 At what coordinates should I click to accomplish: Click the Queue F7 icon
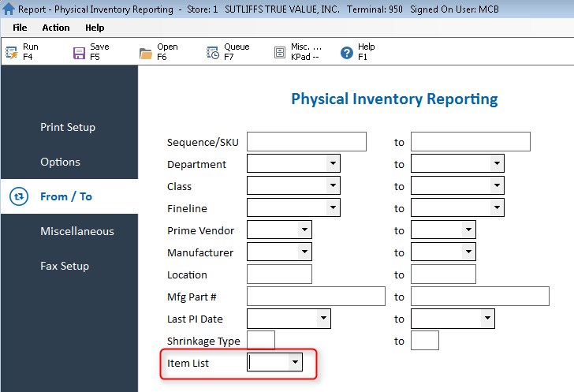click(x=213, y=53)
